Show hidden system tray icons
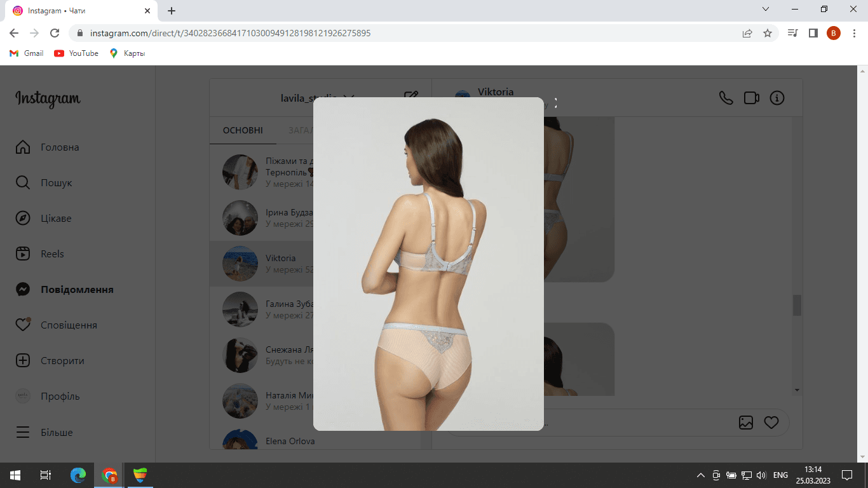 pos(701,475)
